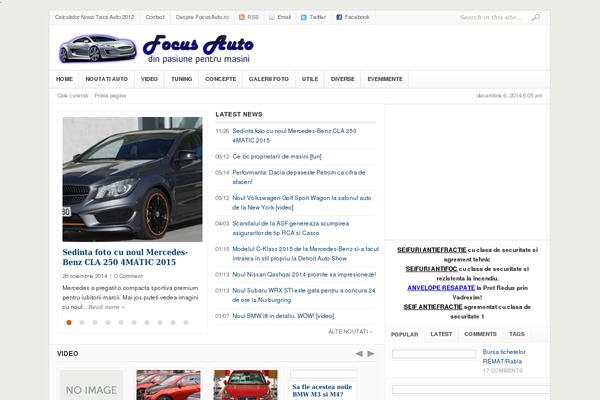Image resolution: width=600 pixels, height=400 pixels.
Task: Click ALTE NOUTATI link
Action: tap(350, 331)
